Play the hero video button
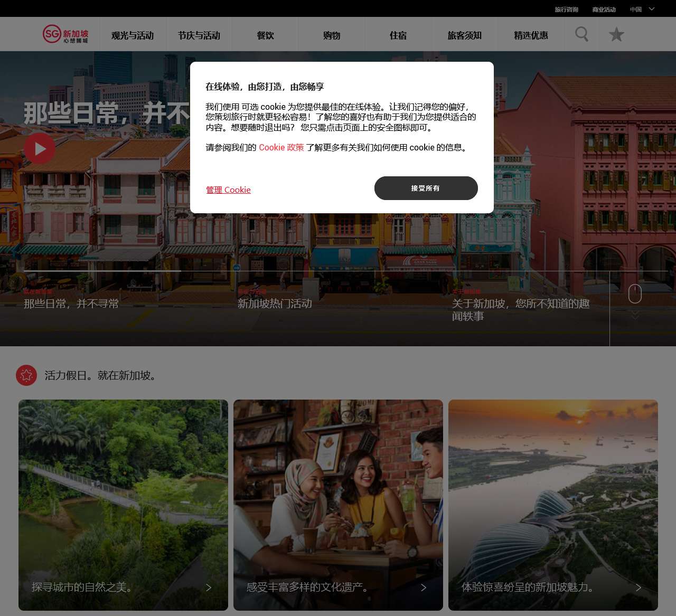Image resolution: width=676 pixels, height=616 pixels. pos(40,149)
